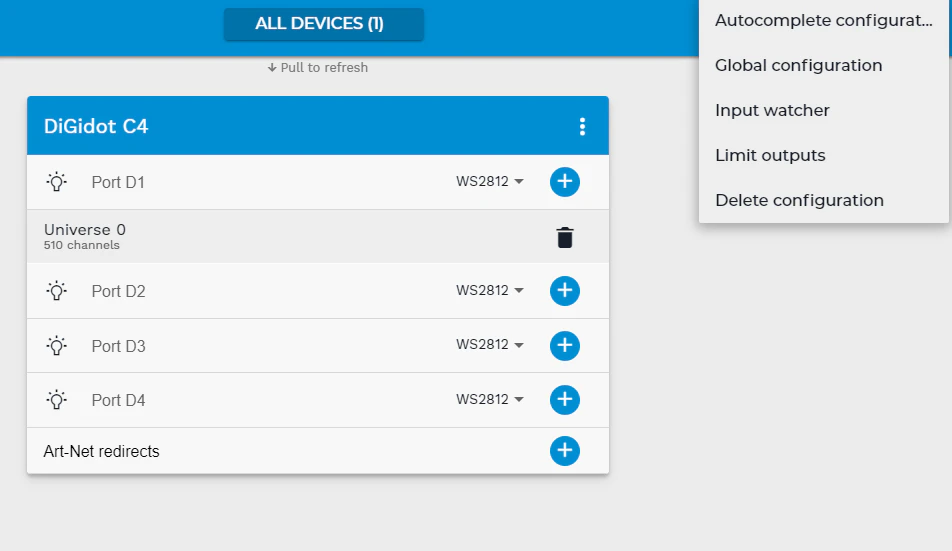Add a universe to Port D3
952x551 pixels.
pyautogui.click(x=565, y=345)
